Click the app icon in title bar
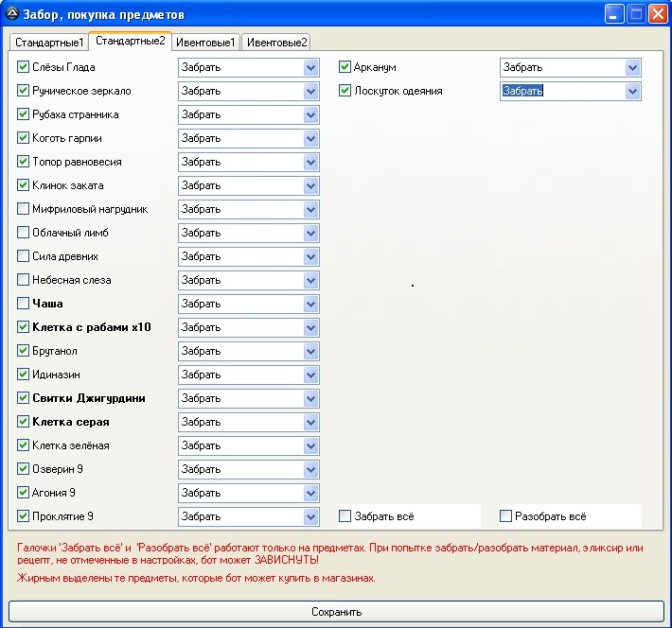 pos(11,14)
